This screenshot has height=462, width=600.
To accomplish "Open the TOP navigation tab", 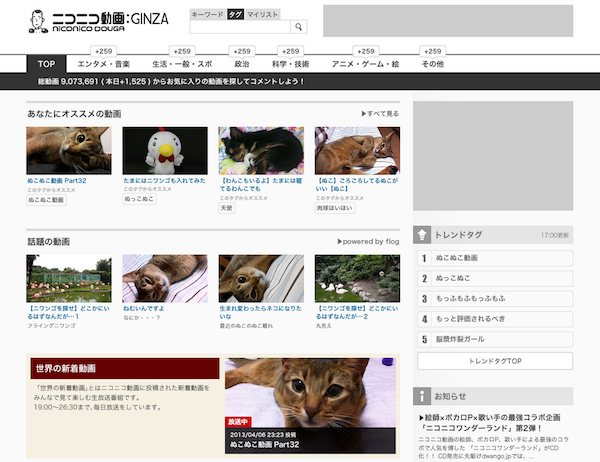I will 46,64.
